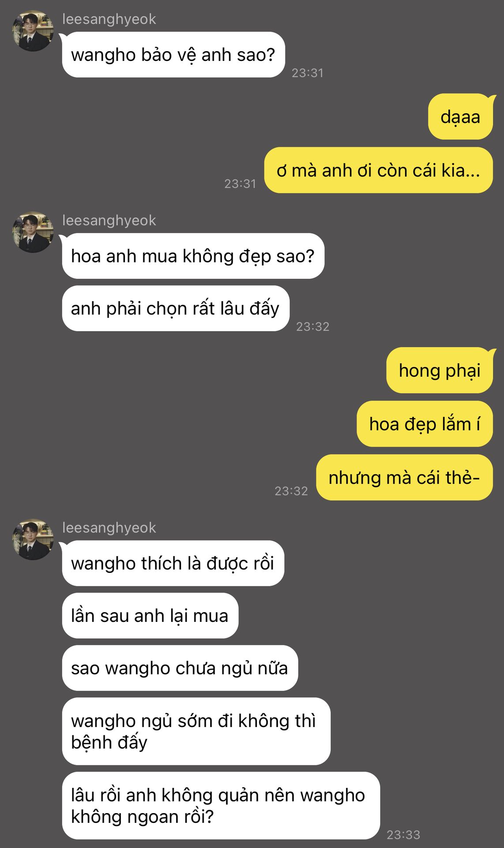Select the 'wangho thích là được rồi' message

[173, 564]
